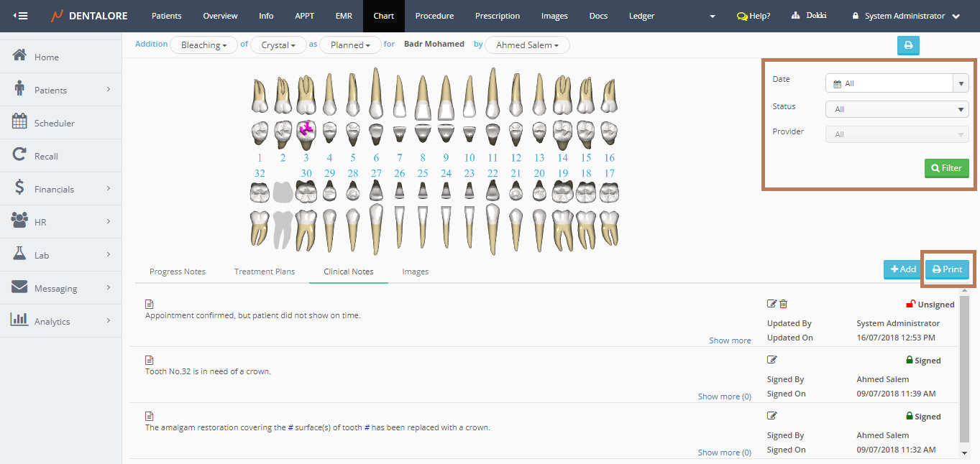Screen dimensions: 980x464
Task: Click the hamburger menu collapse icon
Action: pyautogui.click(x=21, y=16)
